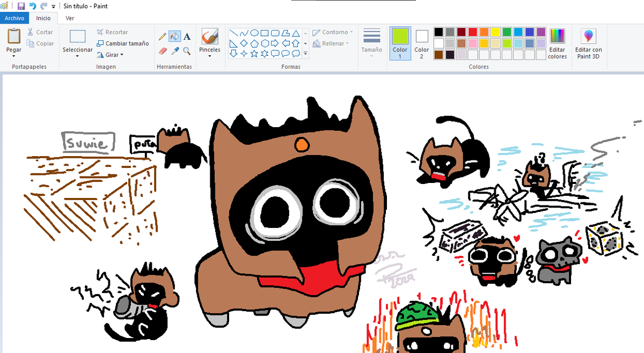Select the Magnifier tool
This screenshot has width=644, height=353.
(187, 51)
